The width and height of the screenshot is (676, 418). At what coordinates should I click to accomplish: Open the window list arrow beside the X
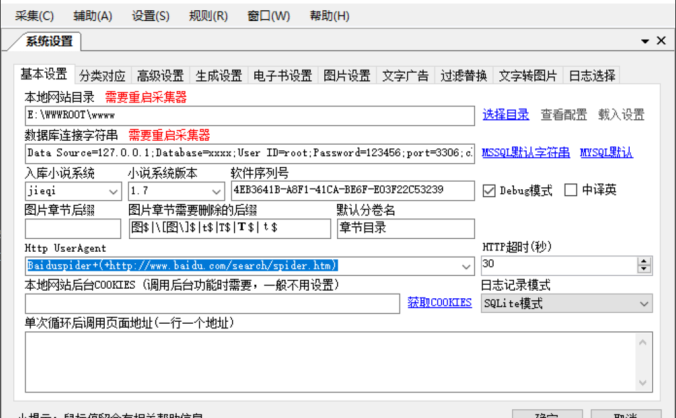point(644,40)
